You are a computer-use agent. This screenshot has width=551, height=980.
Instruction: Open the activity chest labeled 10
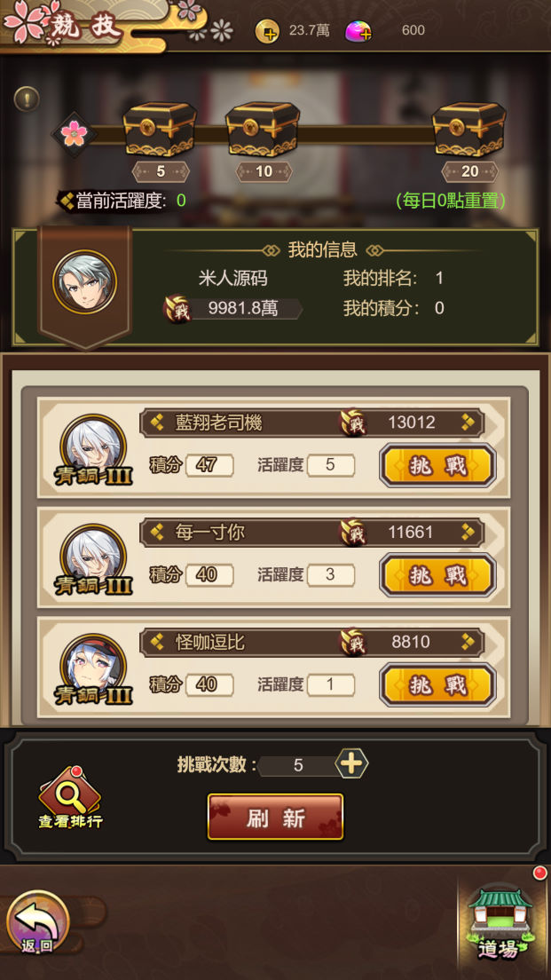pos(263,130)
